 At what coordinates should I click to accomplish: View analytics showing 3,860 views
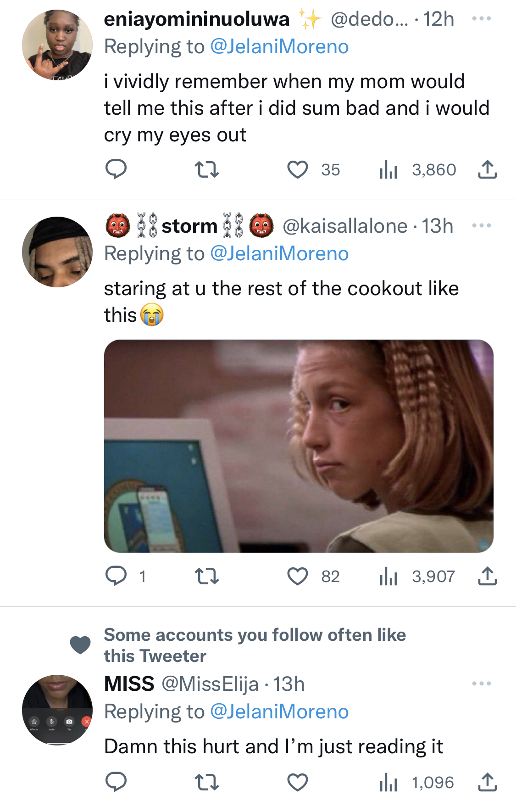point(418,170)
